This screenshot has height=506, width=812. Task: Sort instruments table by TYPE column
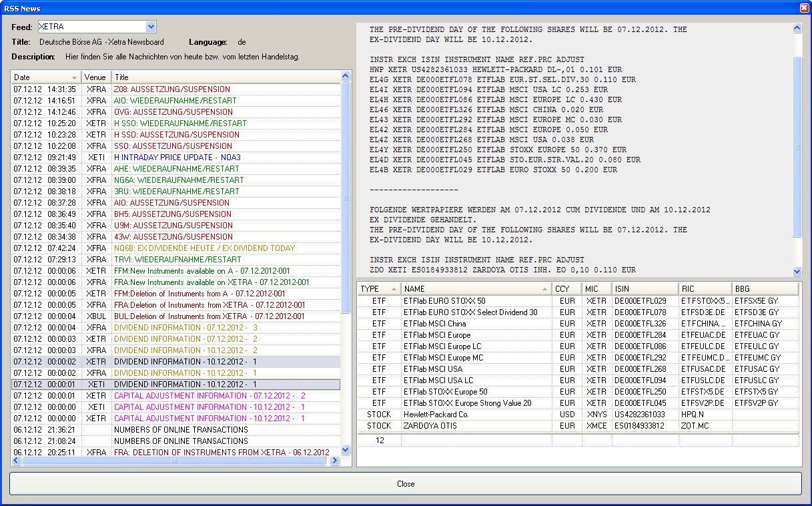point(378,289)
